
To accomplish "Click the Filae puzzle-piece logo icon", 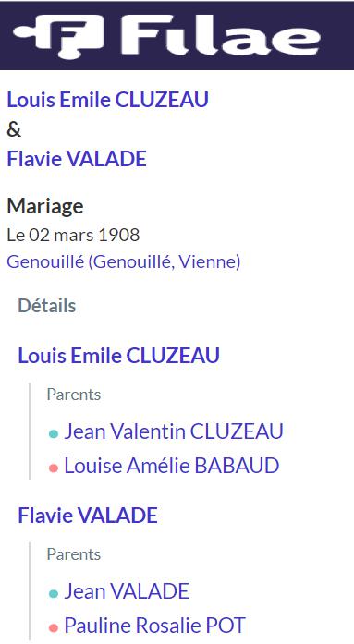I will click(x=59, y=36).
